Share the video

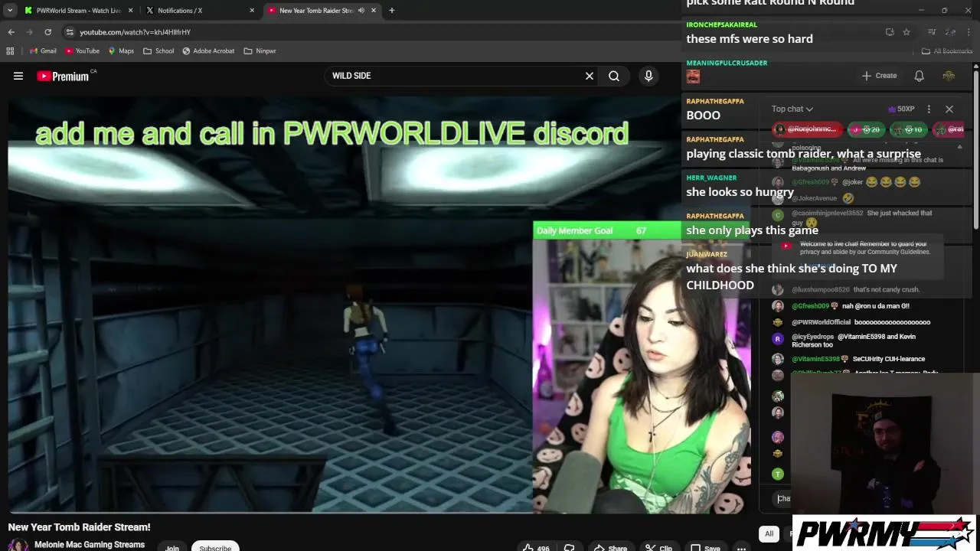click(x=610, y=547)
